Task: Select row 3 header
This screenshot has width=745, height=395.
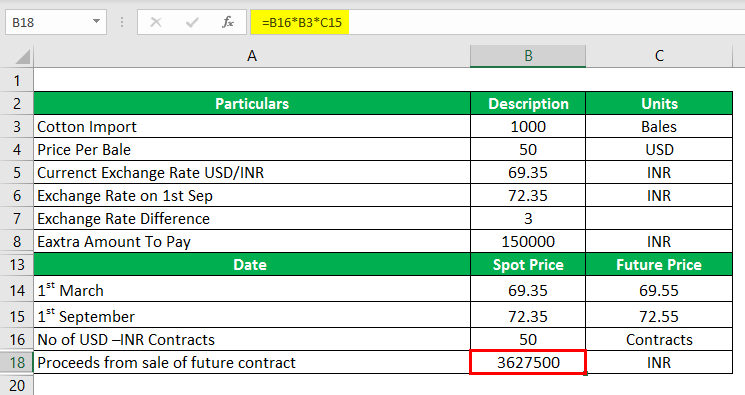Action: click(x=17, y=126)
